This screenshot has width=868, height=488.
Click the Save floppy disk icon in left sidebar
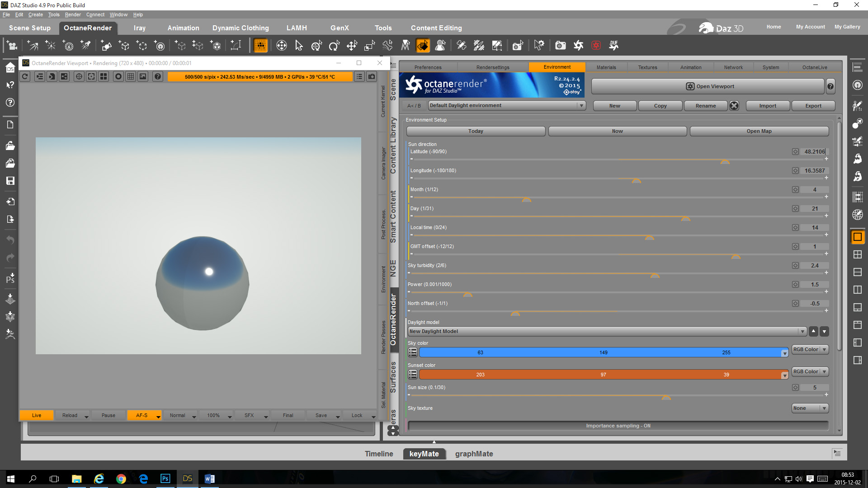(x=10, y=181)
